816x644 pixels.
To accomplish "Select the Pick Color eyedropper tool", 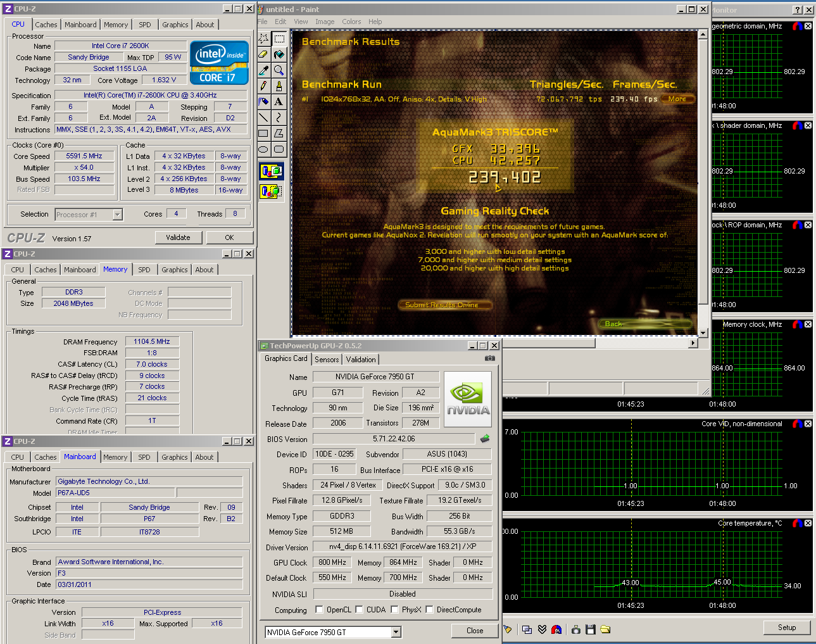I will tap(263, 70).
